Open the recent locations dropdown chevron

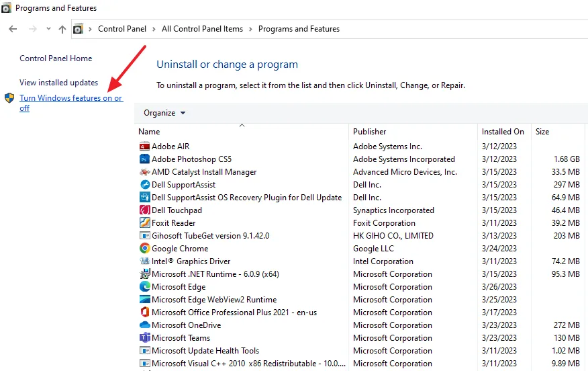[48, 29]
